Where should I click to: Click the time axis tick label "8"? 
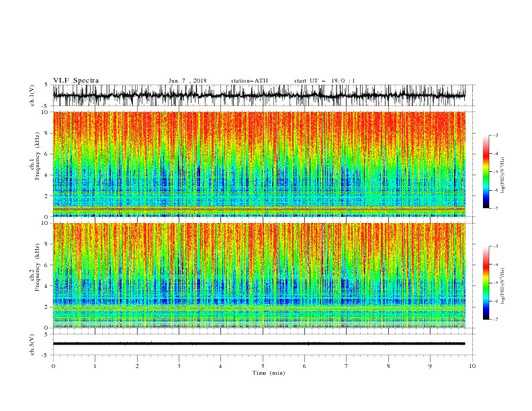388,366
